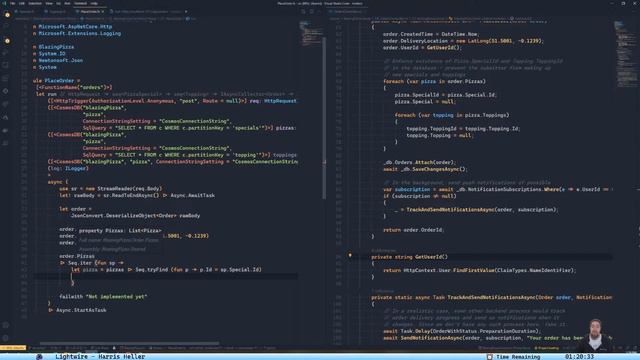This screenshot has width=640, height=360.
Task: Click the 'Lightwire - Harris Heller' track title
Action: tap(100, 356)
